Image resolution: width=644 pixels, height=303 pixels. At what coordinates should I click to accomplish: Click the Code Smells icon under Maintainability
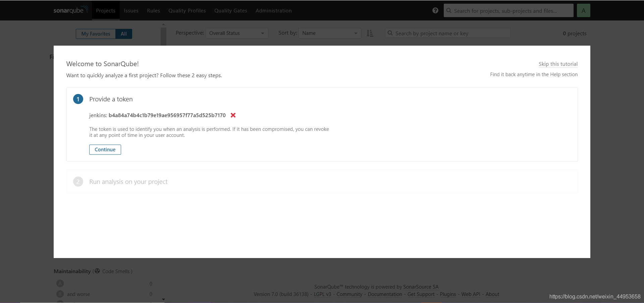(97, 271)
